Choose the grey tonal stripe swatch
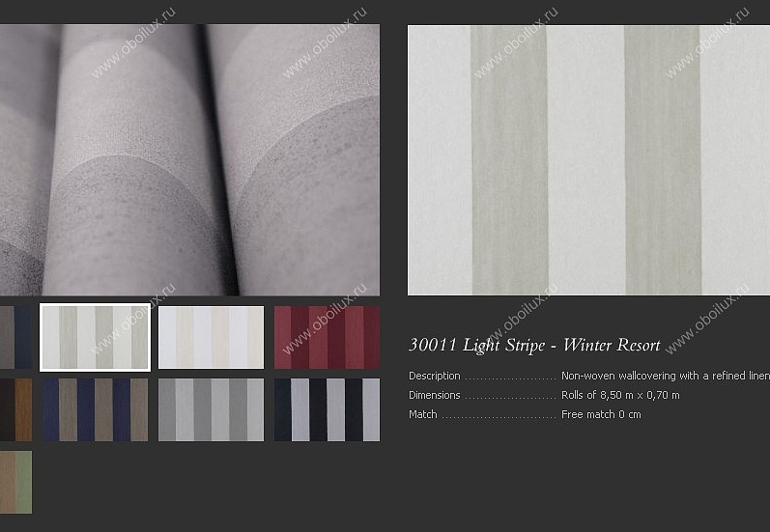This screenshot has height=532, width=770. [212, 409]
